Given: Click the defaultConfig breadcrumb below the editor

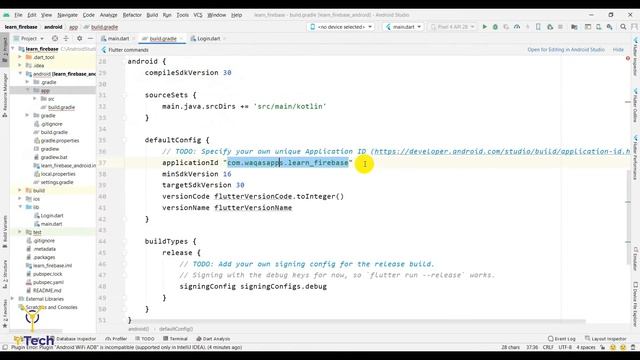Looking at the screenshot, I should (176, 329).
